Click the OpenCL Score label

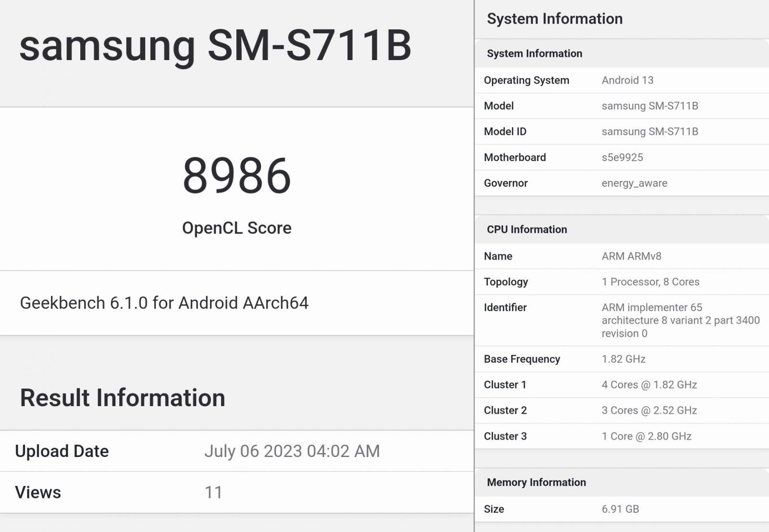pyautogui.click(x=236, y=228)
